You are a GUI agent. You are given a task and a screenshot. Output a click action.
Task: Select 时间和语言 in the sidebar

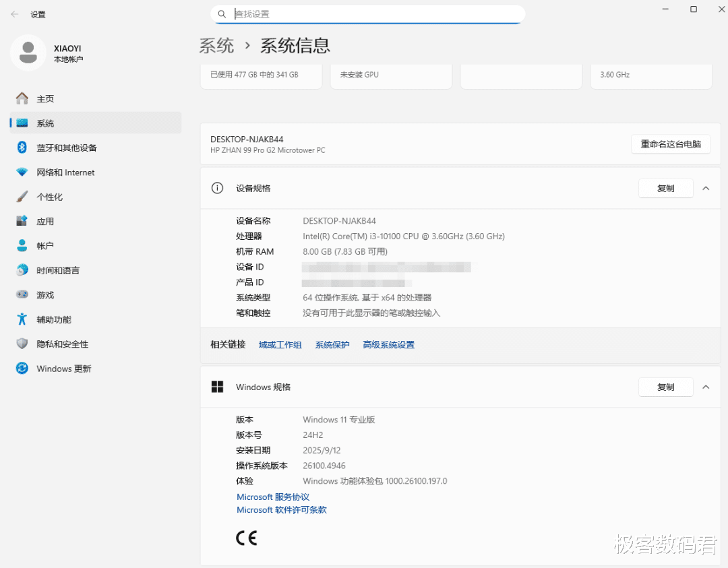point(95,270)
